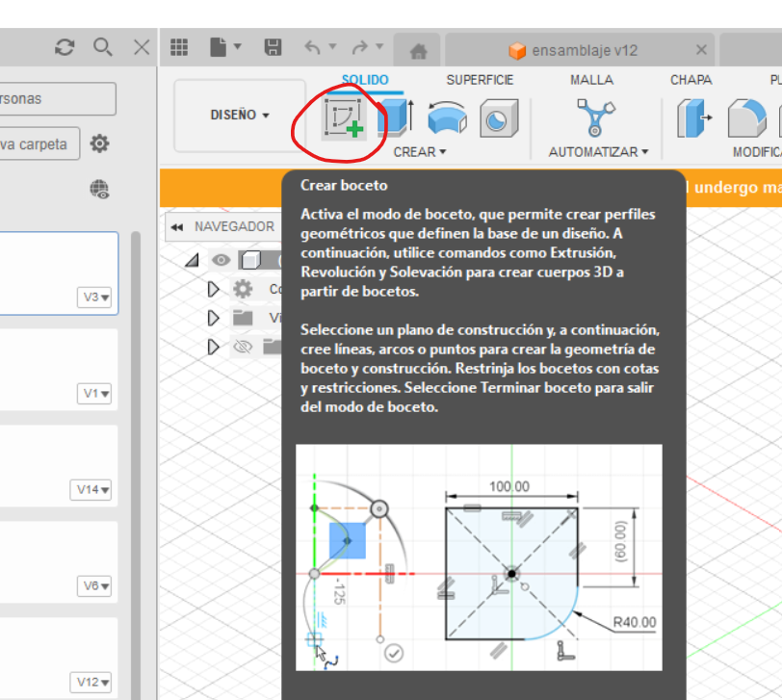
Task: Toggle root component visibility eye
Action: pyautogui.click(x=221, y=260)
